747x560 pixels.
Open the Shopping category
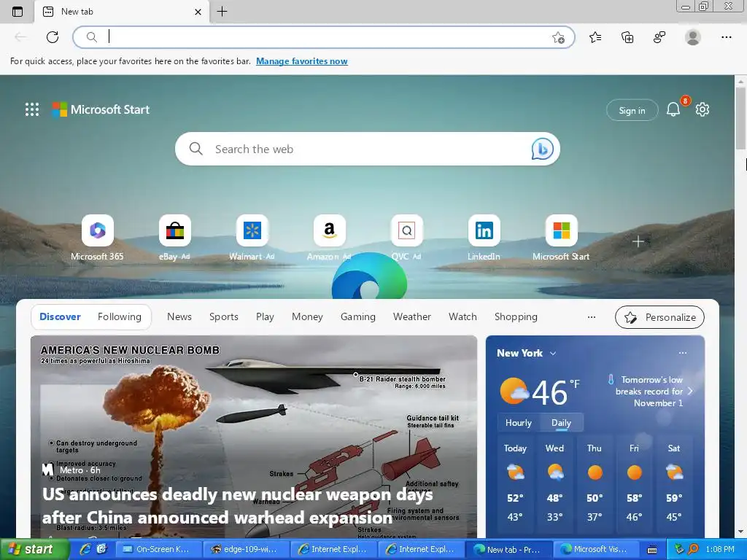pos(516,316)
